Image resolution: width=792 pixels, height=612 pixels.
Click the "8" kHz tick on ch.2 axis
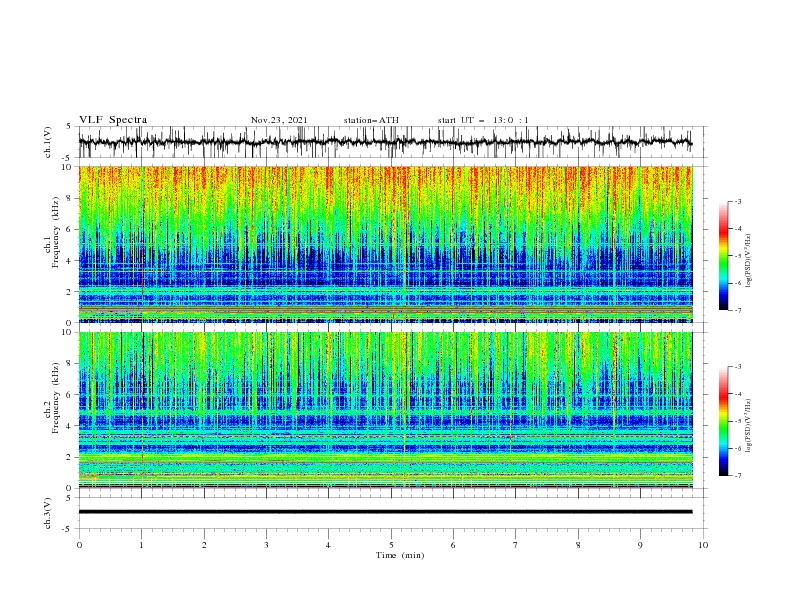(69, 364)
